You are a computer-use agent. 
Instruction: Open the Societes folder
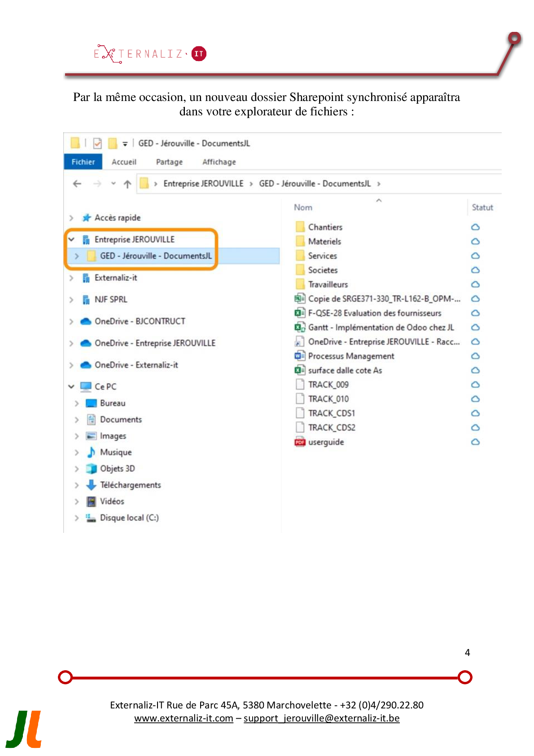coord(323,270)
